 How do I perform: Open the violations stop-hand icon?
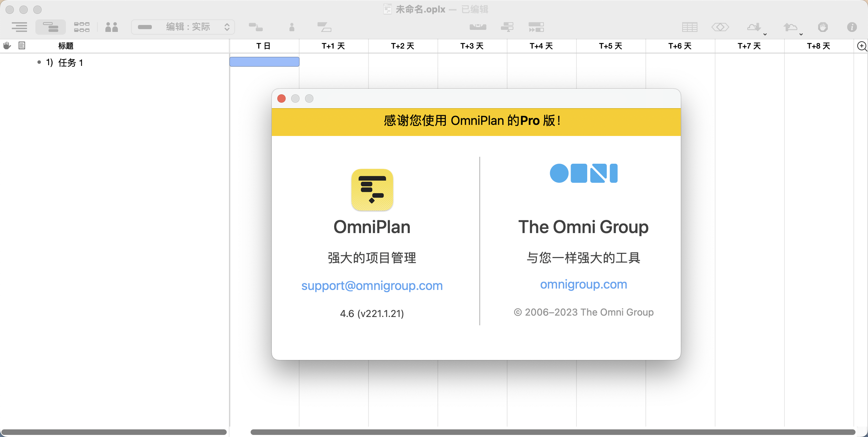tap(823, 27)
